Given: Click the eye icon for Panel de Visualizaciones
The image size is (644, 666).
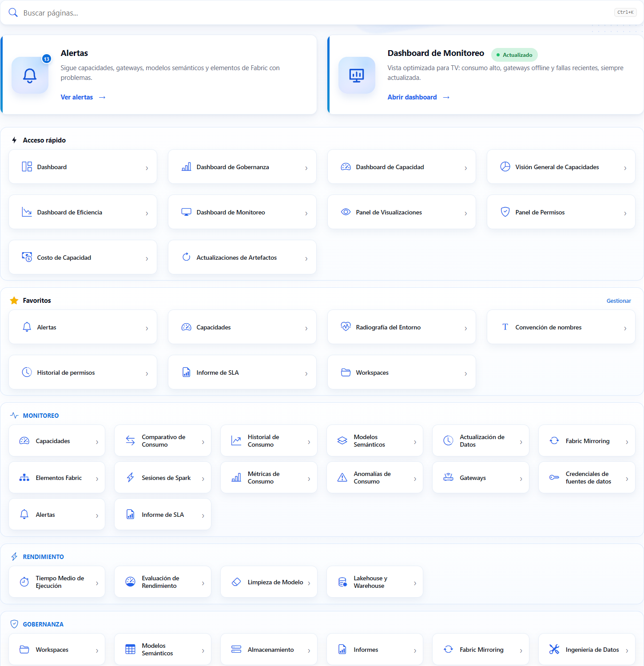Looking at the screenshot, I should point(346,212).
